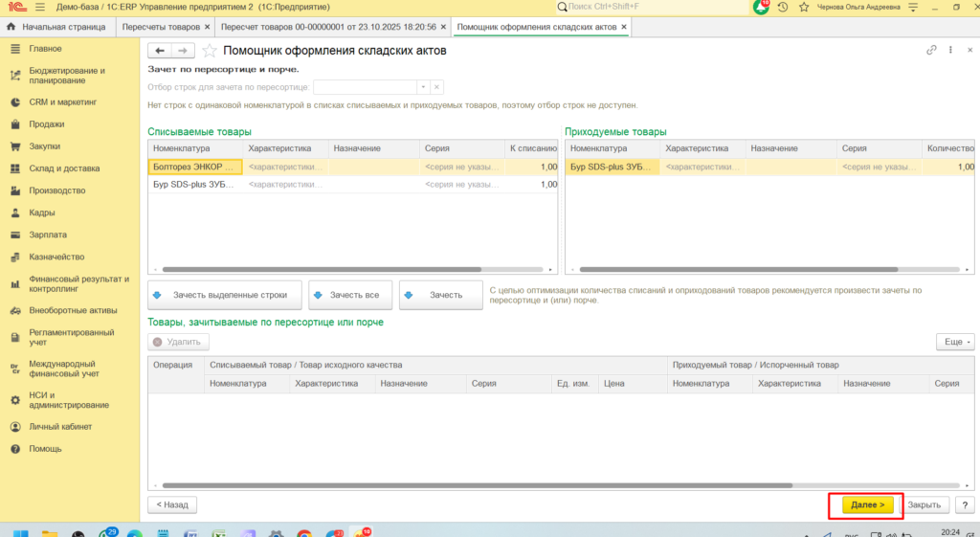Open the three-dot more actions menu
This screenshot has width=980, height=537.
point(950,50)
